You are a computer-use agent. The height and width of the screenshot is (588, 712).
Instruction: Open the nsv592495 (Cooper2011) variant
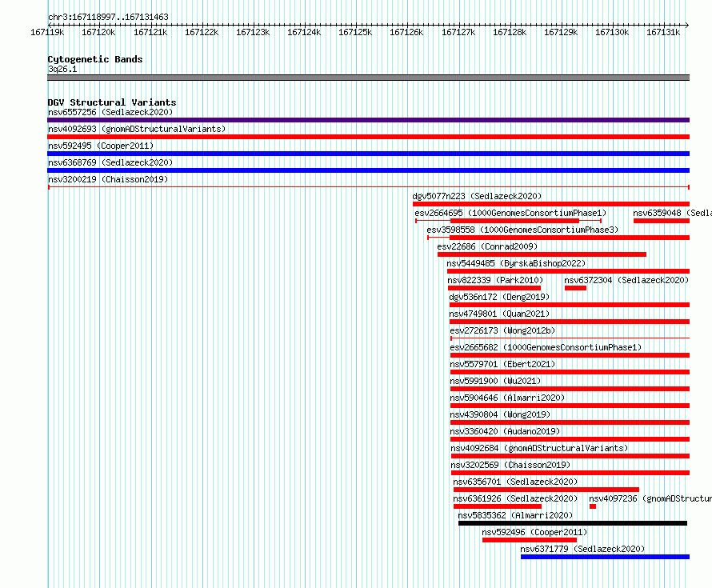click(101, 146)
